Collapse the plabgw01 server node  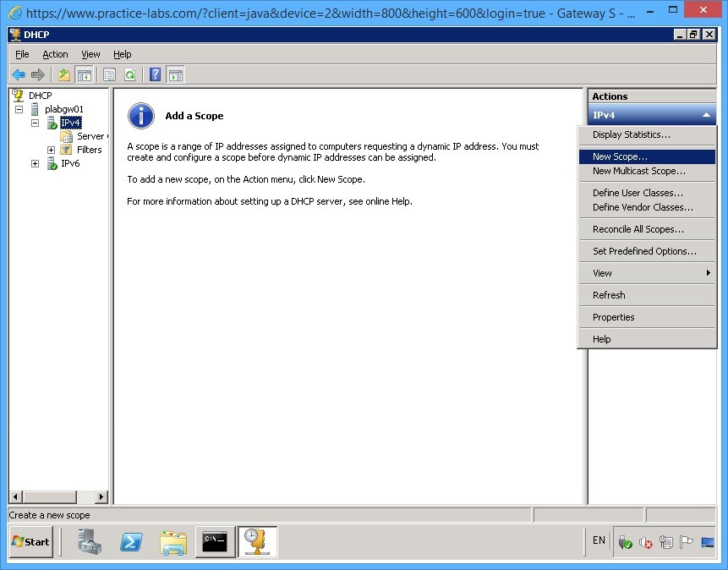(19, 109)
